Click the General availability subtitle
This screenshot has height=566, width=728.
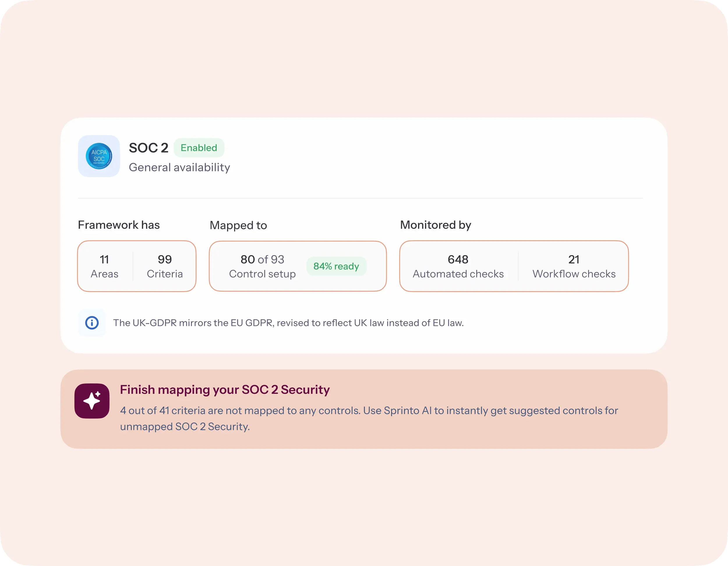(x=179, y=167)
